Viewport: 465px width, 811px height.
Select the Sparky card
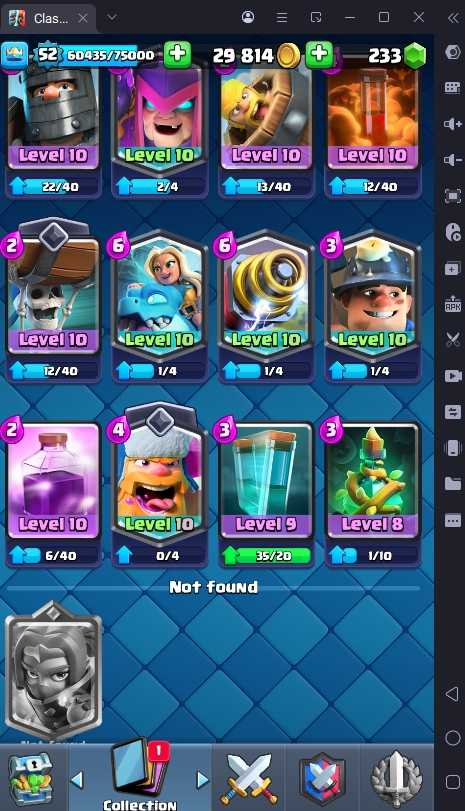point(266,295)
